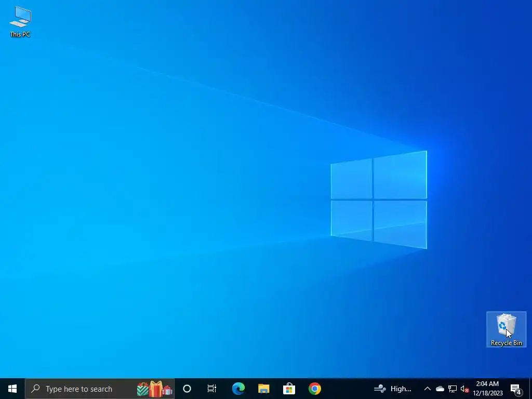The height and width of the screenshot is (399, 532).
Task: Open the network status tray icon
Action: click(453, 389)
